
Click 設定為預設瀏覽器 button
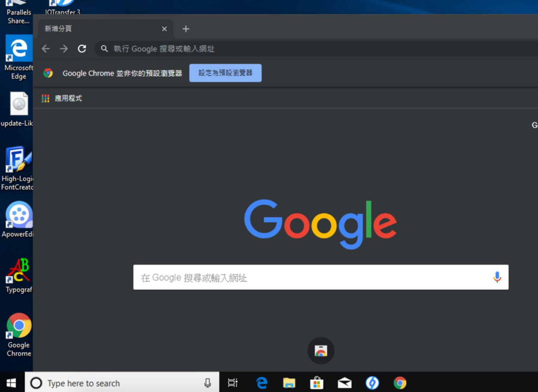click(225, 73)
